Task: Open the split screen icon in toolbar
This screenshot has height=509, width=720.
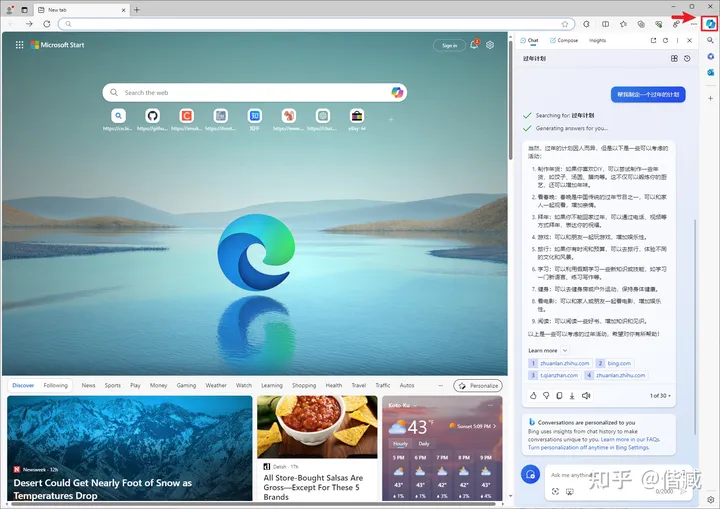Action: [606, 24]
